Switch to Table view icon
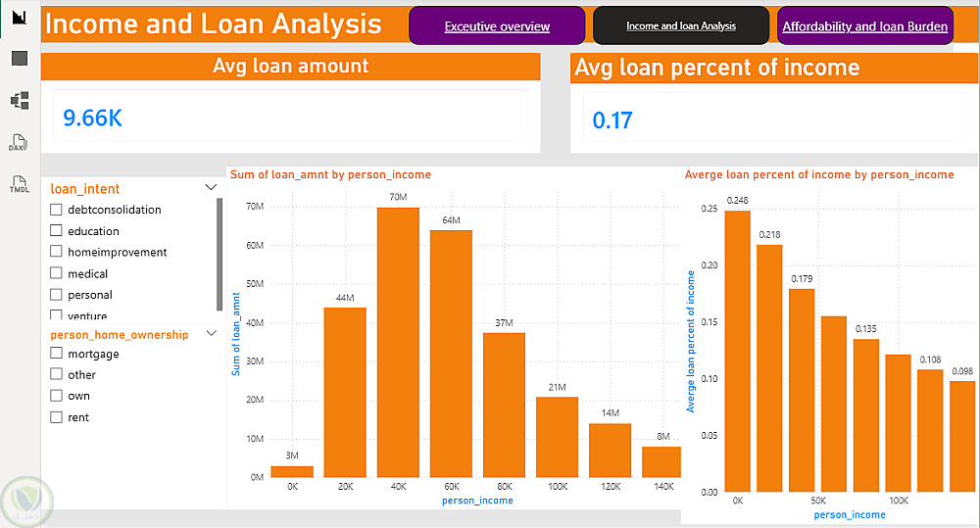This screenshot has height=528, width=980. [x=20, y=58]
